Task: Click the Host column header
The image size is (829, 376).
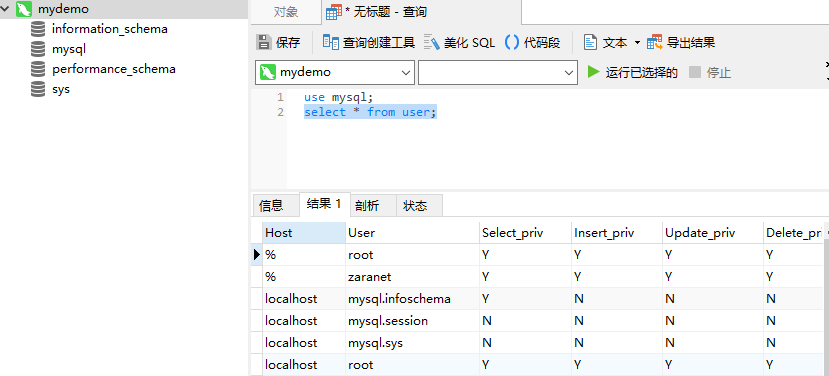Action: click(x=304, y=233)
